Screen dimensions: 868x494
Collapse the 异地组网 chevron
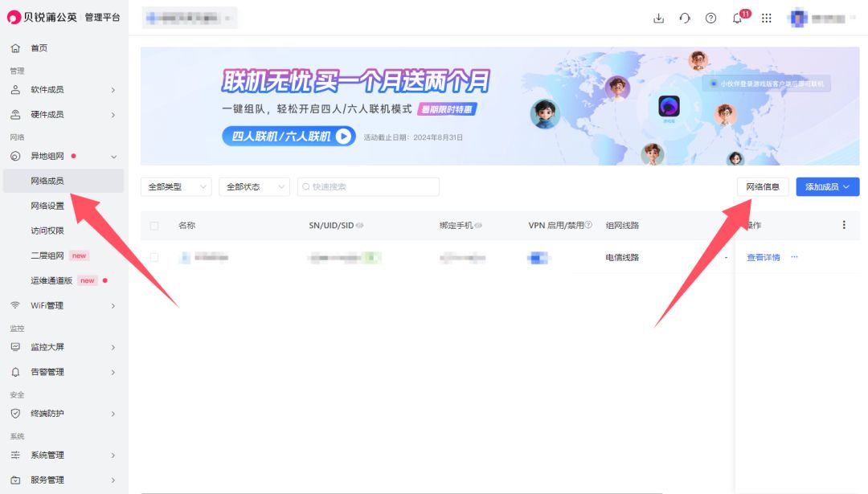(113, 157)
